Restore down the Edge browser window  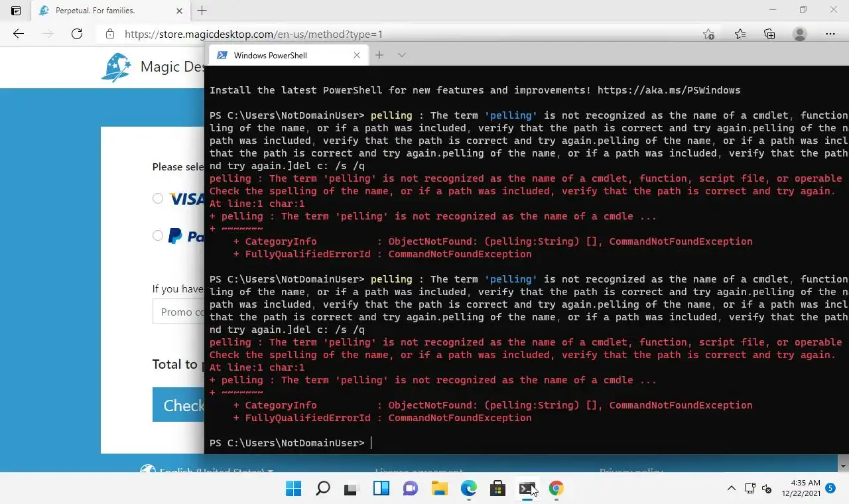tap(803, 10)
